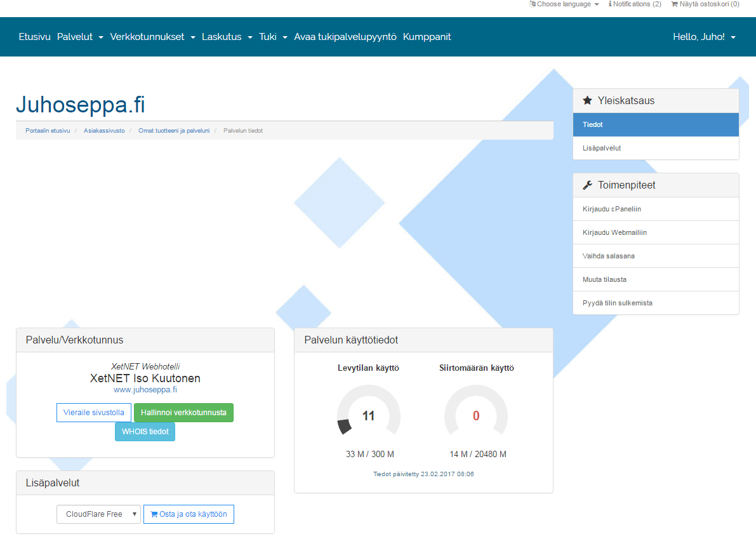Click the wrench icon beside Toimenpiteet
The width and height of the screenshot is (756, 546).
(x=587, y=185)
